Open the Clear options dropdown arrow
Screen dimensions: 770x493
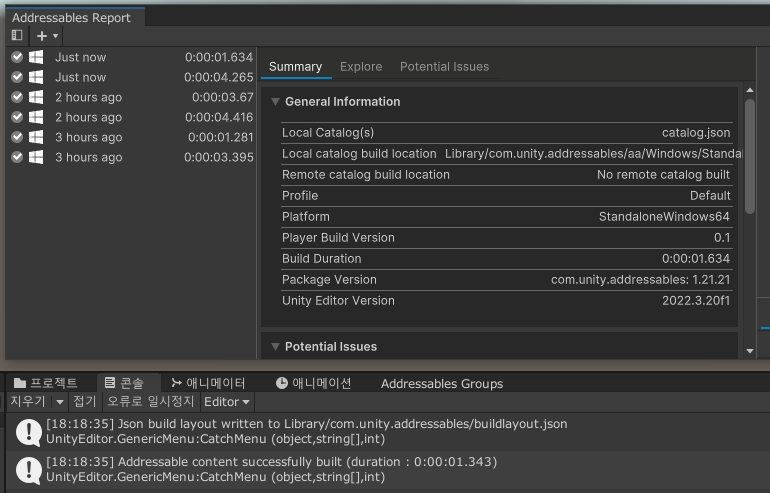pos(59,402)
